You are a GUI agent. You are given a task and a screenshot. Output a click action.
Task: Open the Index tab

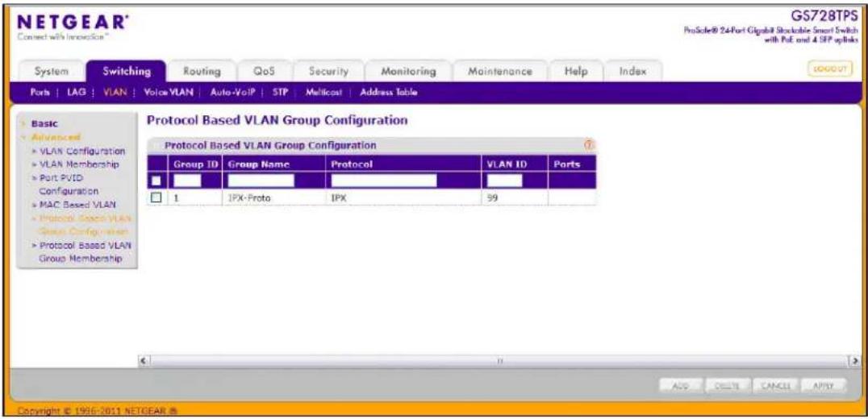coord(632,71)
